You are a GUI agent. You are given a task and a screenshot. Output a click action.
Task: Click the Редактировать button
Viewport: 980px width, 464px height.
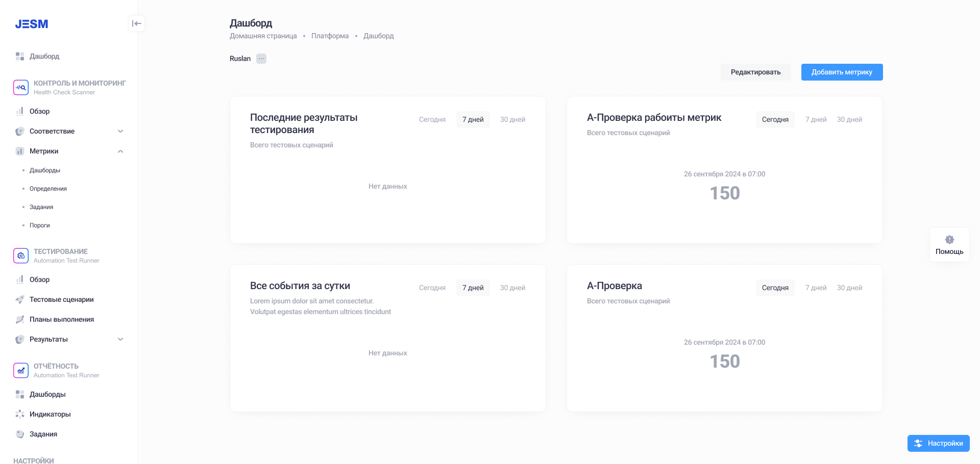[x=755, y=72]
